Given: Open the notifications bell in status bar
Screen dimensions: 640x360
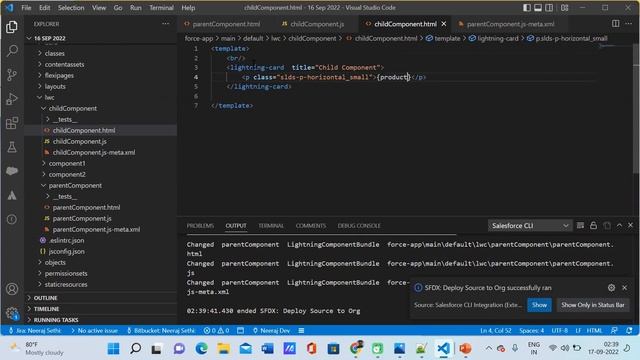Looking at the screenshot, I should point(629,330).
